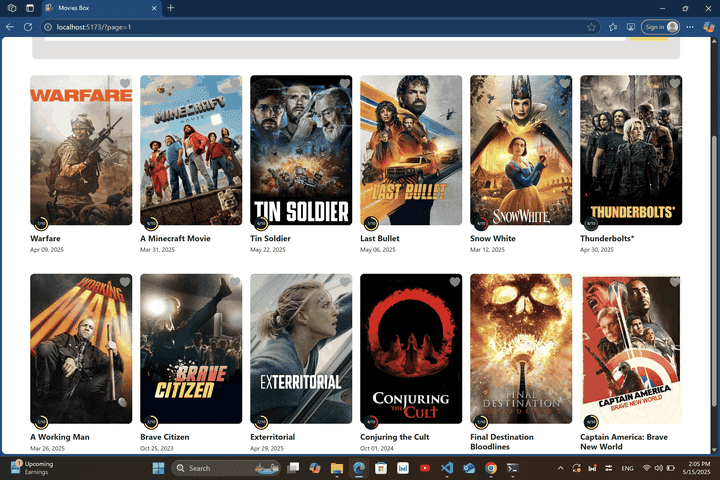720x480 pixels.
Task: Favorite Thunderbolts* with the heart icon
Action: click(x=675, y=83)
